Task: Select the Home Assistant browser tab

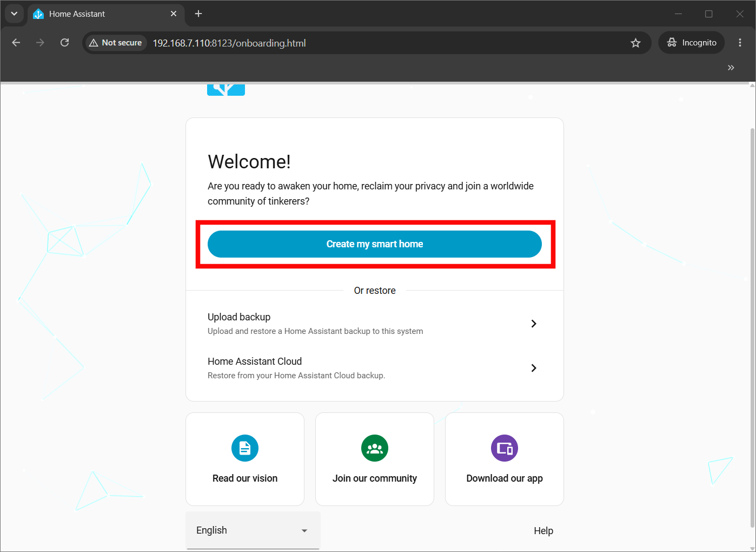Action: coord(105,14)
